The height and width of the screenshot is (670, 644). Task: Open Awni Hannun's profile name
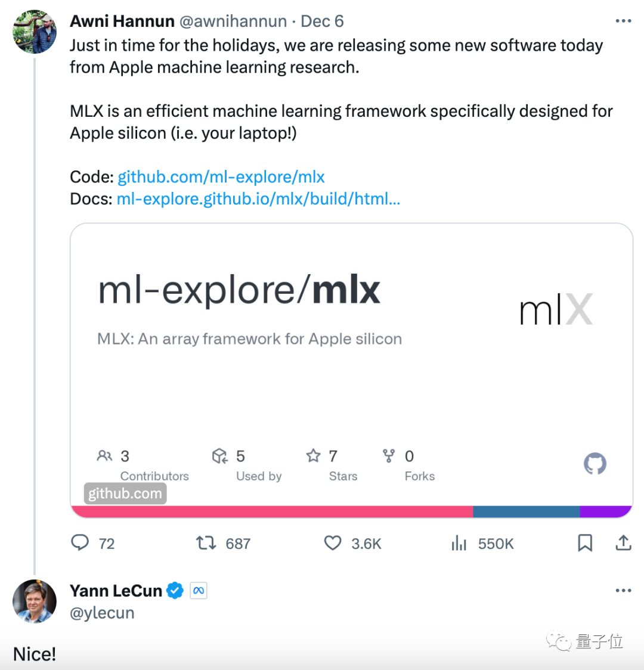tap(122, 21)
